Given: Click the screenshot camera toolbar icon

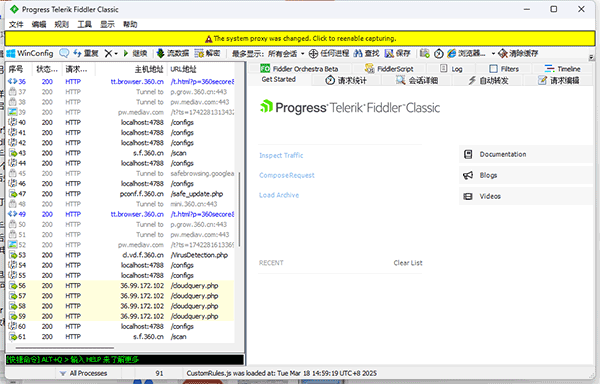Looking at the screenshot, I should [424, 54].
